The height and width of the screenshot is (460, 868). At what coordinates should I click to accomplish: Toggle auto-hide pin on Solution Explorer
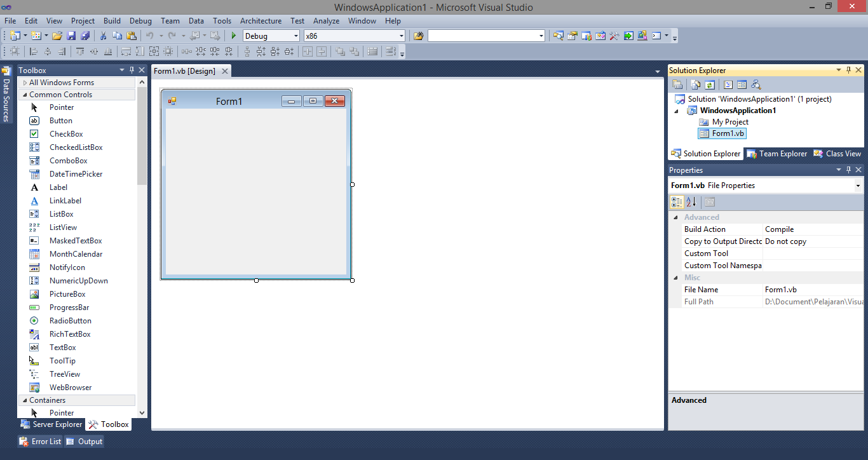coord(848,70)
